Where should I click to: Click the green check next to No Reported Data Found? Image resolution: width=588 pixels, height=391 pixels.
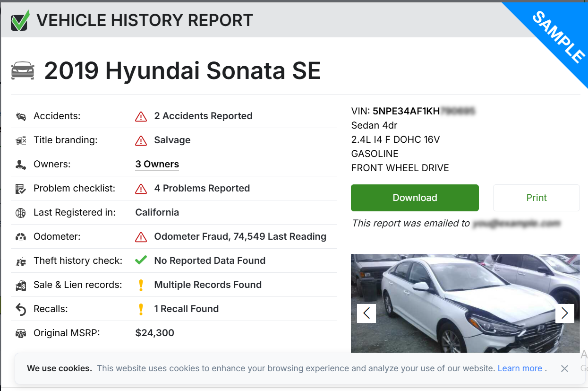click(141, 261)
